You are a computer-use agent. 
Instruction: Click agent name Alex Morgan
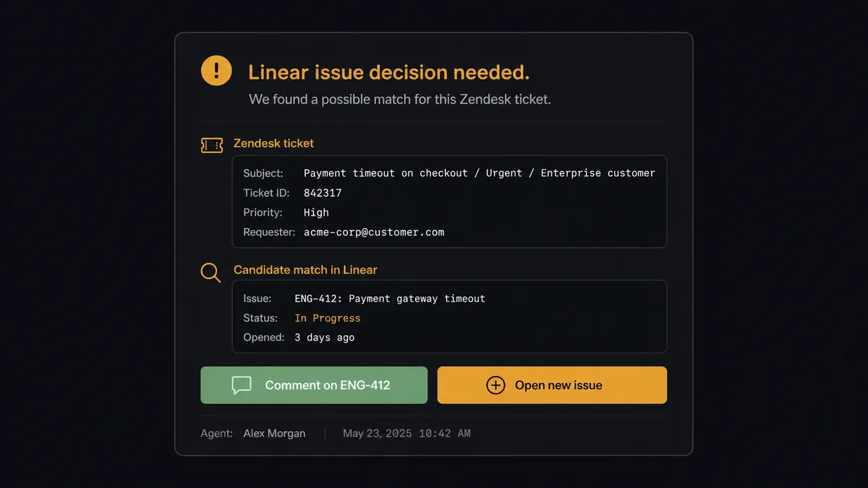point(274,434)
